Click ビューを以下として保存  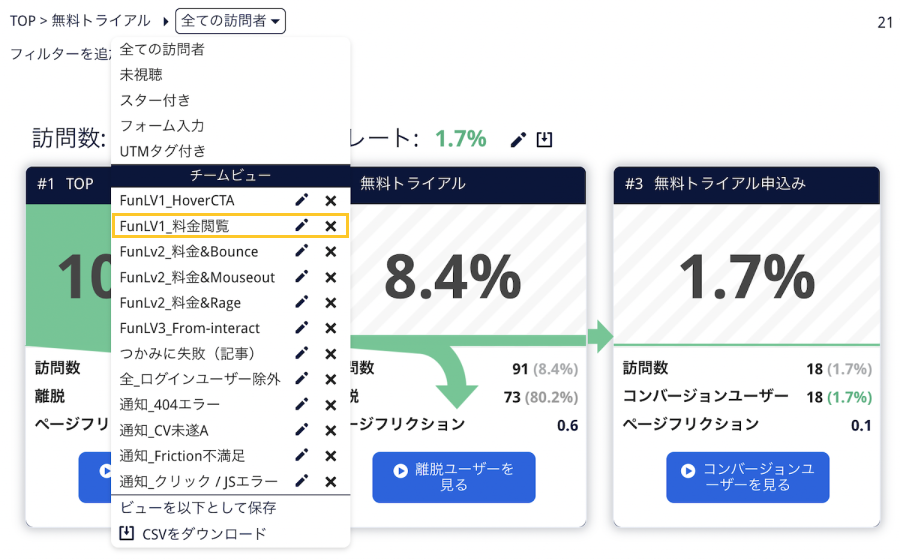(x=198, y=508)
